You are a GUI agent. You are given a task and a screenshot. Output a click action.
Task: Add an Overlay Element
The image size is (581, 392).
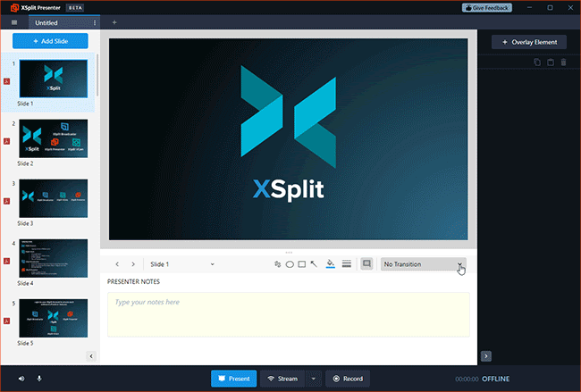[x=529, y=42]
